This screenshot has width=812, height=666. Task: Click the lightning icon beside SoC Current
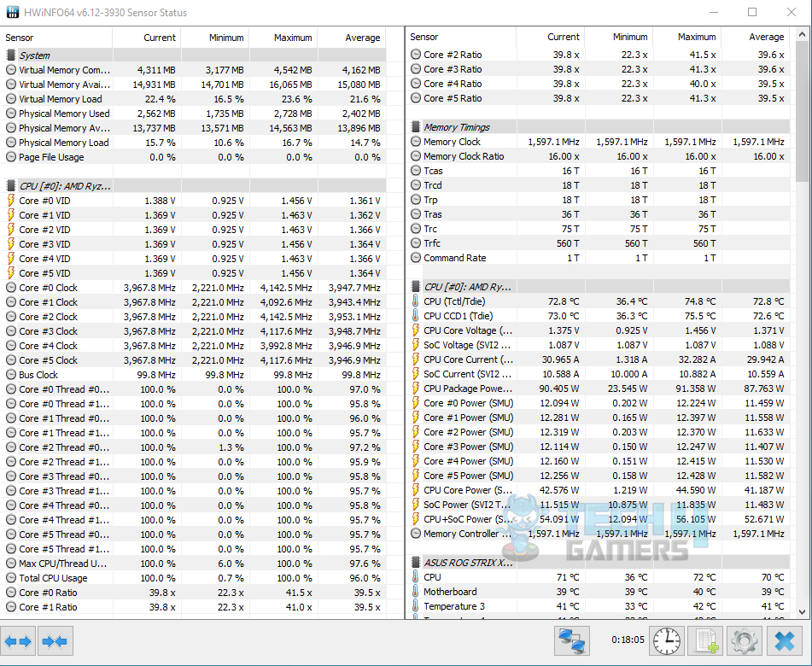point(415,374)
